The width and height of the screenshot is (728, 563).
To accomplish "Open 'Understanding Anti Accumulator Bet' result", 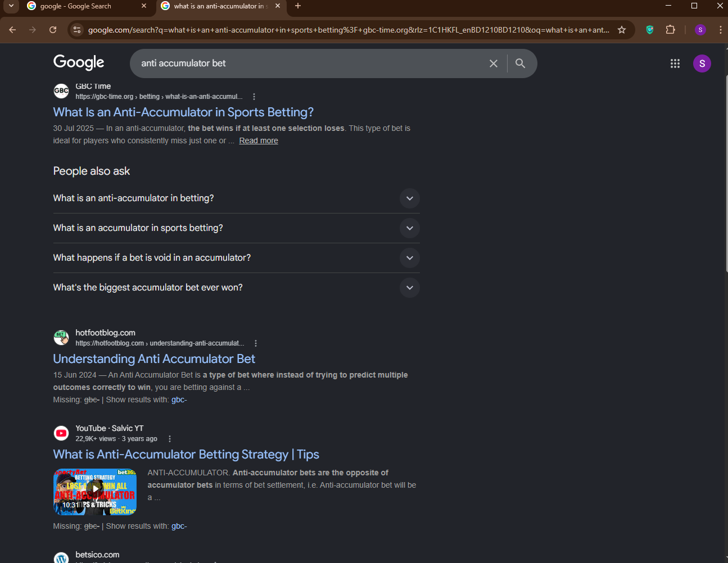I will click(x=154, y=359).
